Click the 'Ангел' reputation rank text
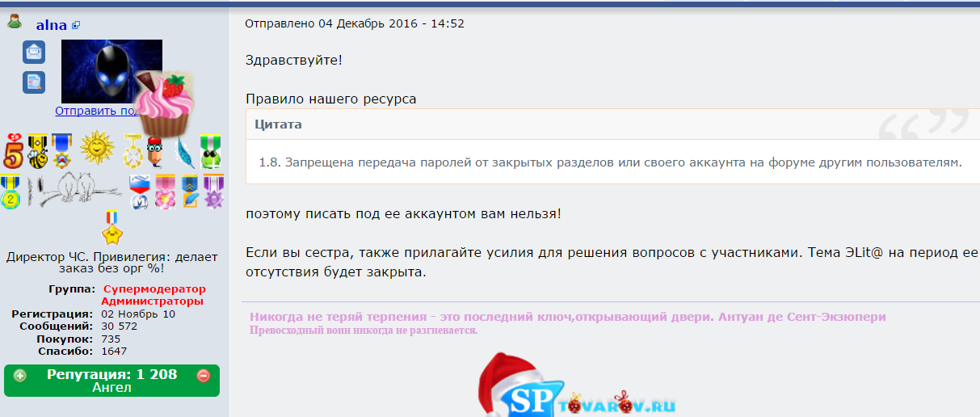The width and height of the screenshot is (980, 417). (x=111, y=388)
